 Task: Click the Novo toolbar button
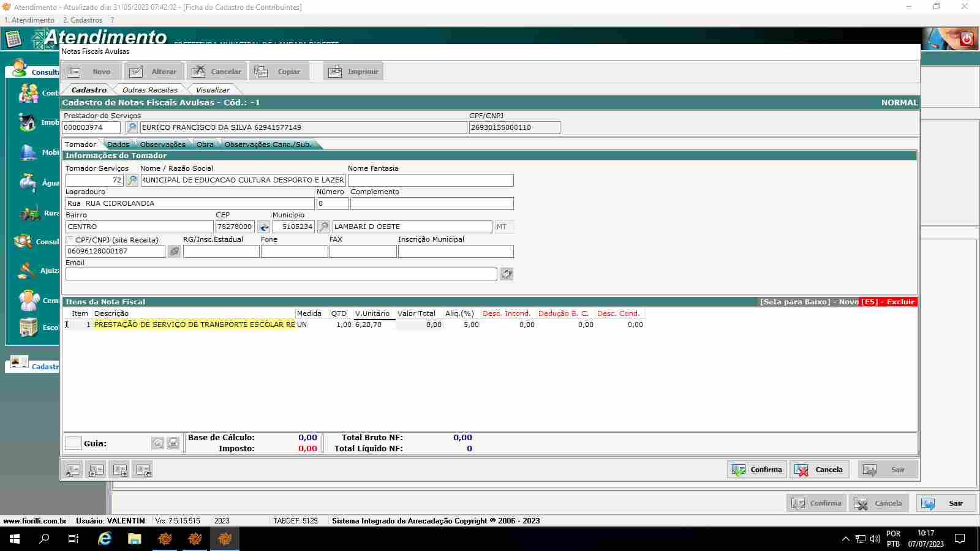(x=91, y=72)
